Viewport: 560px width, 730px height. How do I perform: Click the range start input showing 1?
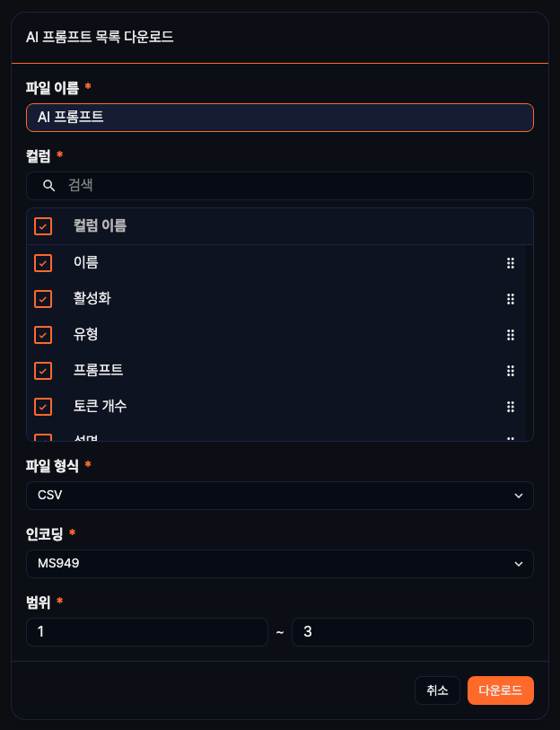[146, 632]
